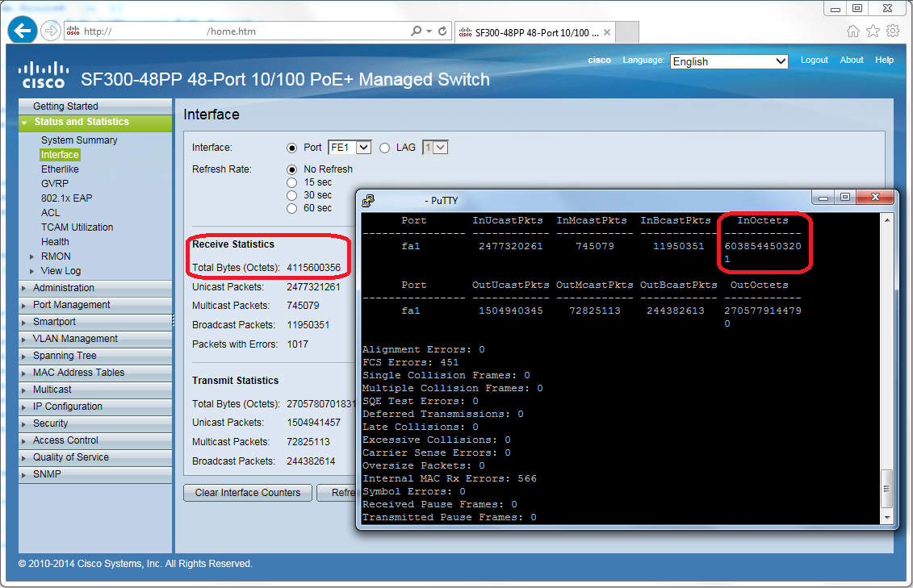
Task: Click Clear Interface Counters button
Action: (x=248, y=493)
